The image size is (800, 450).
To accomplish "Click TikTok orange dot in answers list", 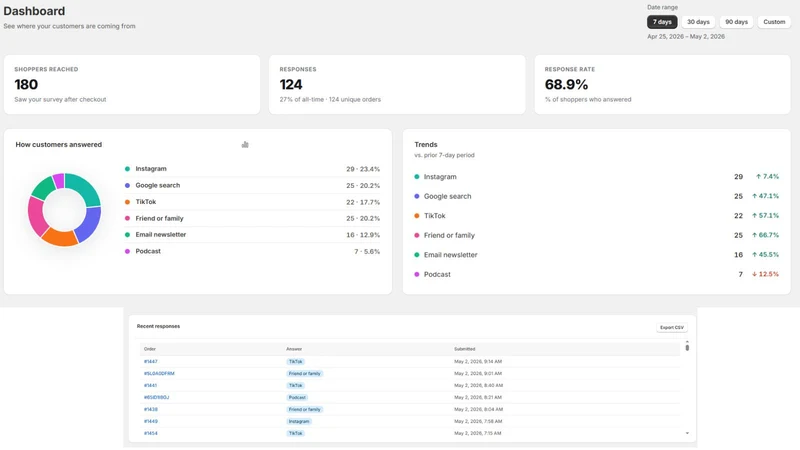I will 128,202.
